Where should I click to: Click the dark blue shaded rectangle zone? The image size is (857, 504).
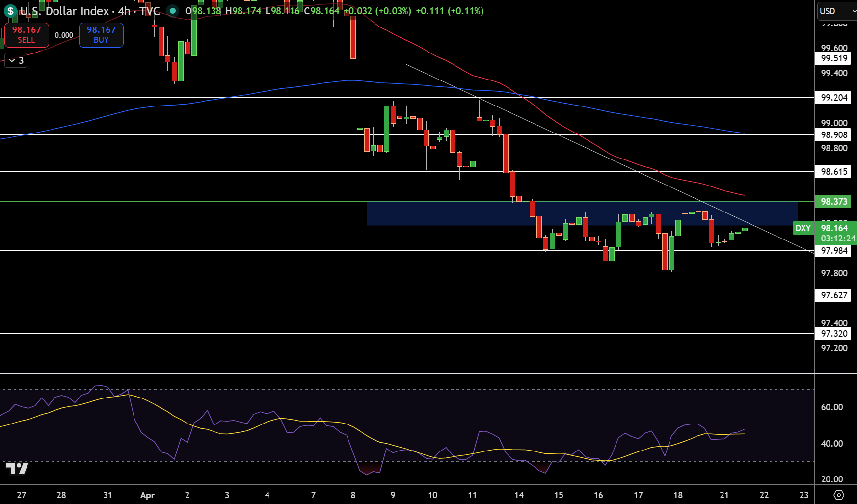pyautogui.click(x=582, y=214)
